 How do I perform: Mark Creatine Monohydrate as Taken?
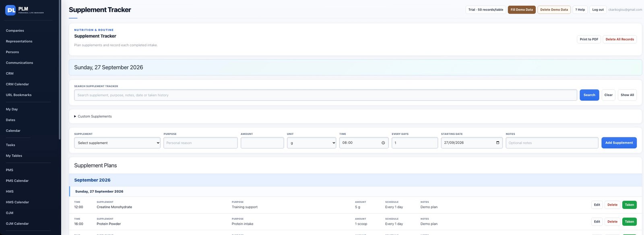click(x=630, y=205)
